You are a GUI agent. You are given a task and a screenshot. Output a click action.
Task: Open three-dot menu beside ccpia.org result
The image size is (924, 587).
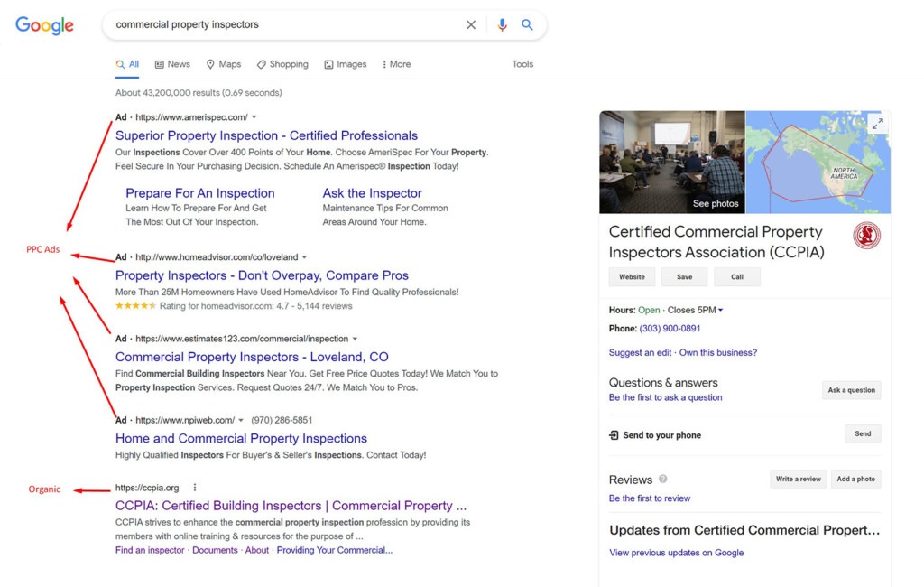pyautogui.click(x=195, y=488)
